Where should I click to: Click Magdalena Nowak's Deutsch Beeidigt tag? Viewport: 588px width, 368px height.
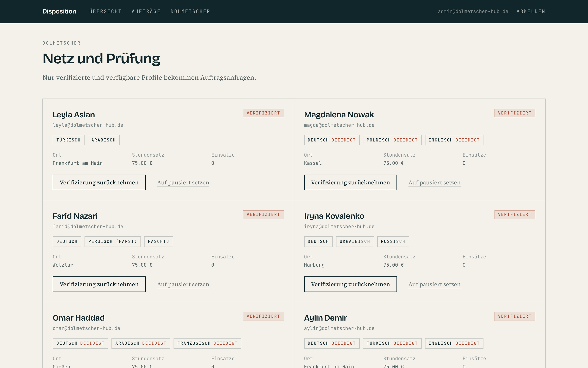pyautogui.click(x=332, y=140)
